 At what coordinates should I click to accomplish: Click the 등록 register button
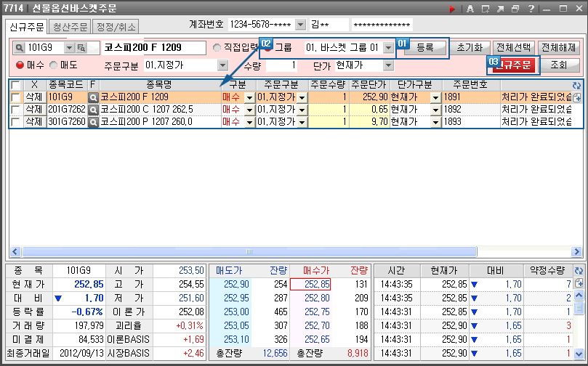(x=425, y=48)
